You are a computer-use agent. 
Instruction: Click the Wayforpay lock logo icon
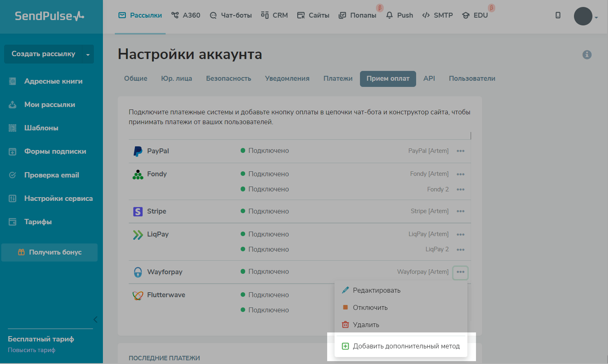[138, 272]
